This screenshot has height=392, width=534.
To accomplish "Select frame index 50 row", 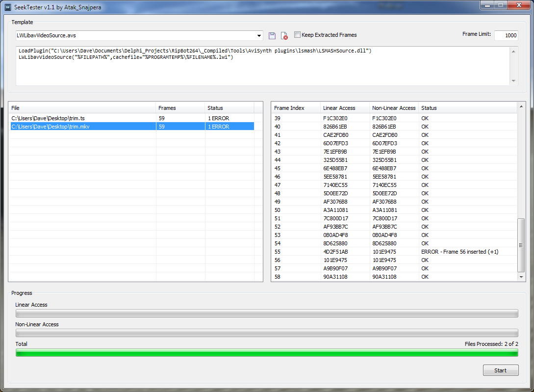I will click(394, 210).
